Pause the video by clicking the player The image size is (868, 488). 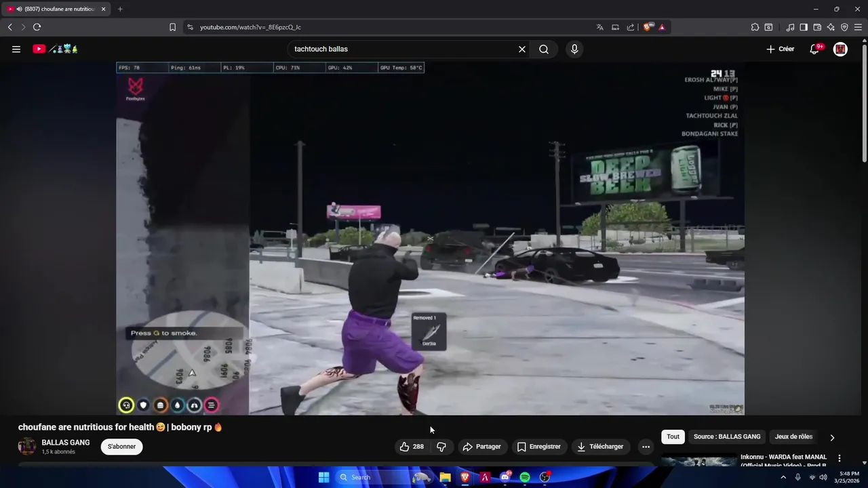coord(430,238)
